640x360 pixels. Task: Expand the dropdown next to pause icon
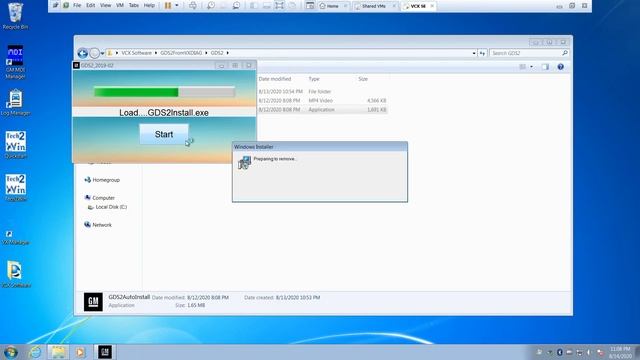[x=177, y=6]
